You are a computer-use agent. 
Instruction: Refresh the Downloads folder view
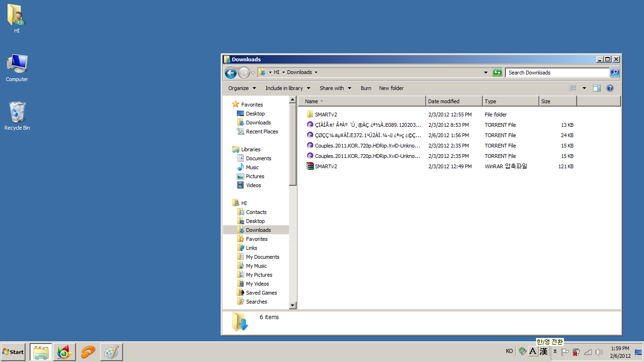497,73
